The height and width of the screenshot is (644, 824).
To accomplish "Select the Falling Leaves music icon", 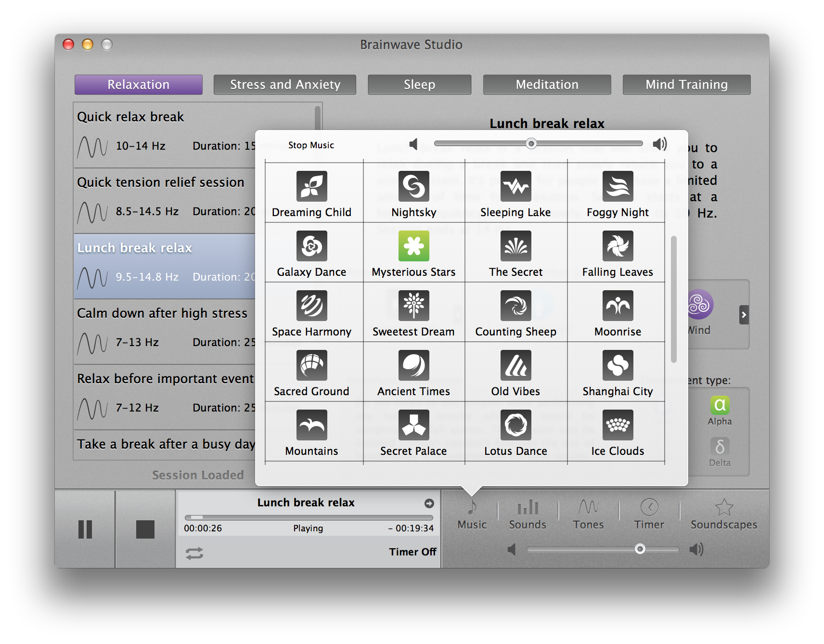I will tap(618, 246).
